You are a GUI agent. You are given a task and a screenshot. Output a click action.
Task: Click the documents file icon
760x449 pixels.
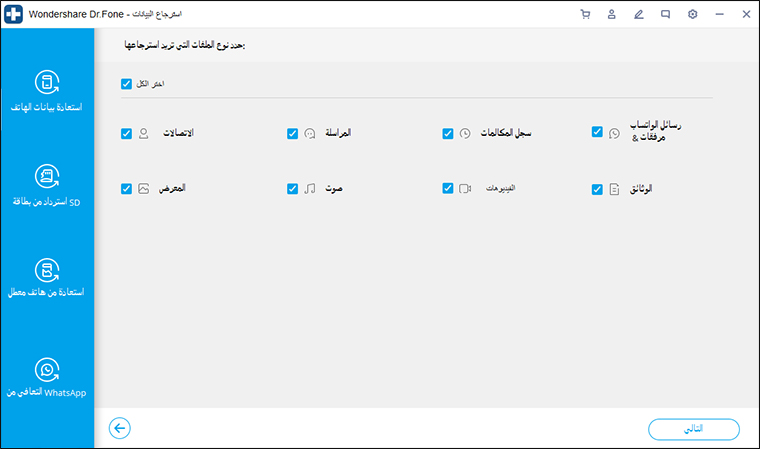point(614,189)
